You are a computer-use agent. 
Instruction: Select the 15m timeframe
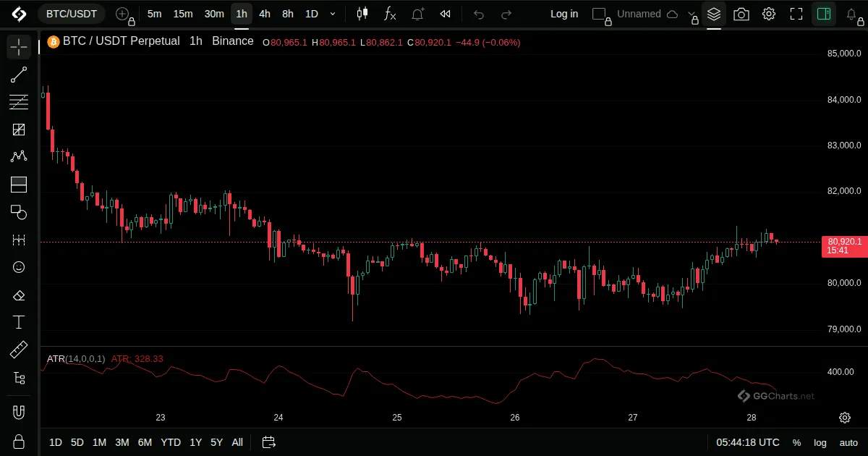[x=183, y=14]
